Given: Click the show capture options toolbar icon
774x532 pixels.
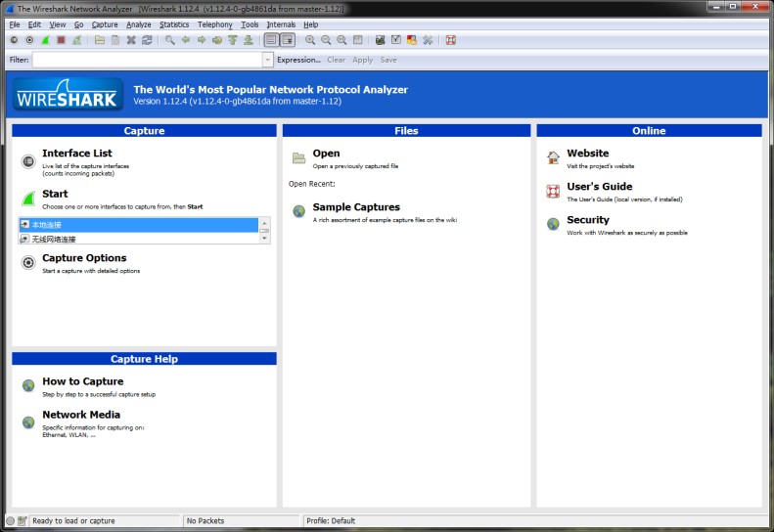Looking at the screenshot, I should [29, 40].
